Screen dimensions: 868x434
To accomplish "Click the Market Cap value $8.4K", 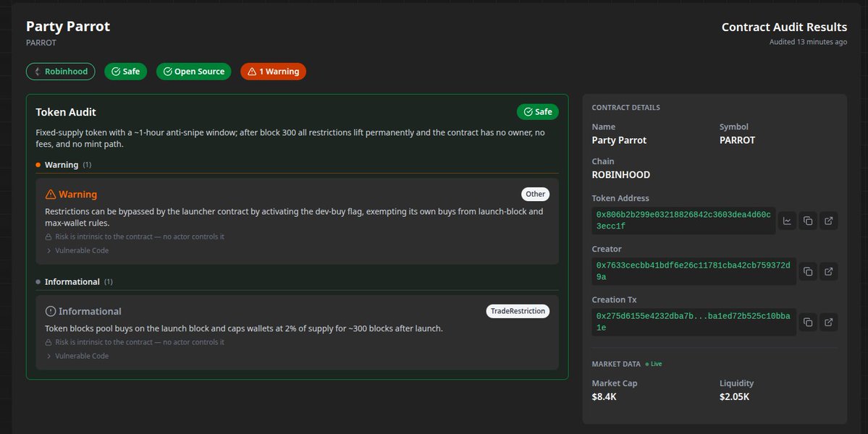I will pyautogui.click(x=604, y=396).
